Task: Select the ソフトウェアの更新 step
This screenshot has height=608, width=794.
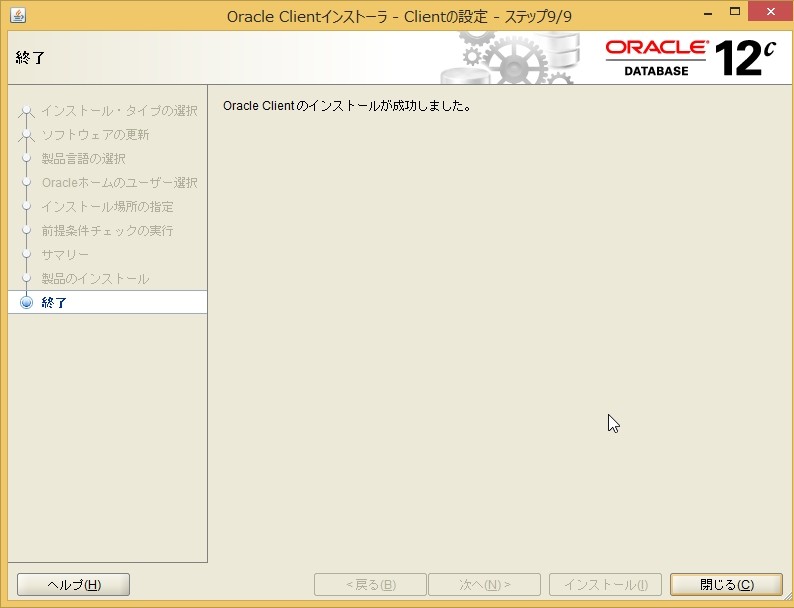Action: 95,135
